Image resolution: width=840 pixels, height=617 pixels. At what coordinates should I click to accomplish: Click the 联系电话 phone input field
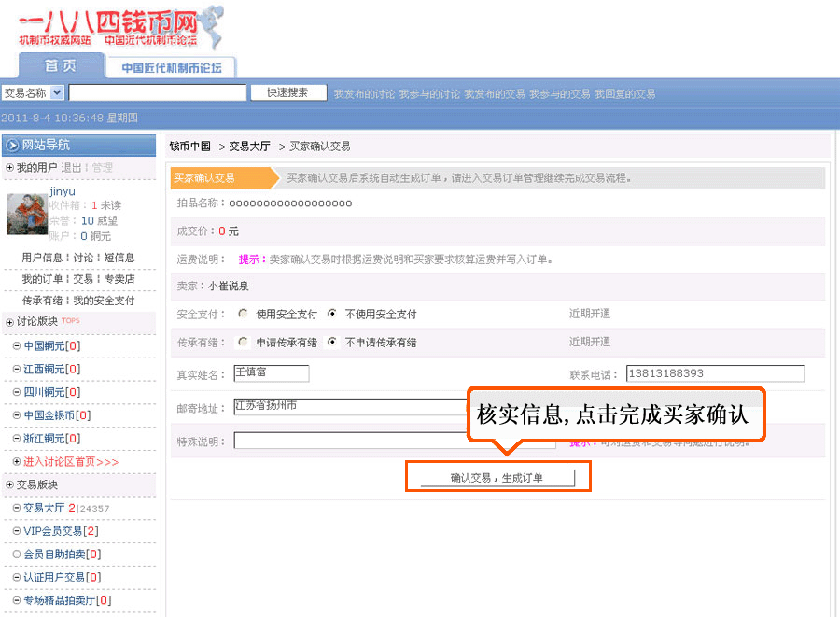click(715, 373)
